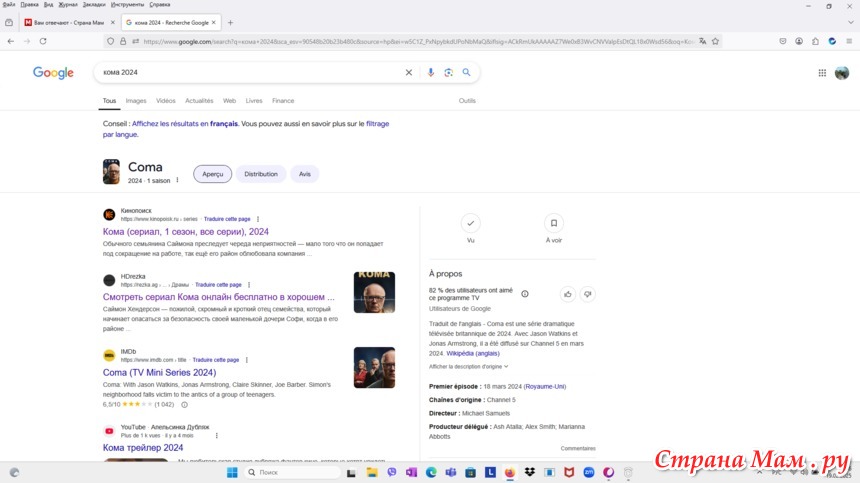Open the Google account profile picture

tap(842, 72)
